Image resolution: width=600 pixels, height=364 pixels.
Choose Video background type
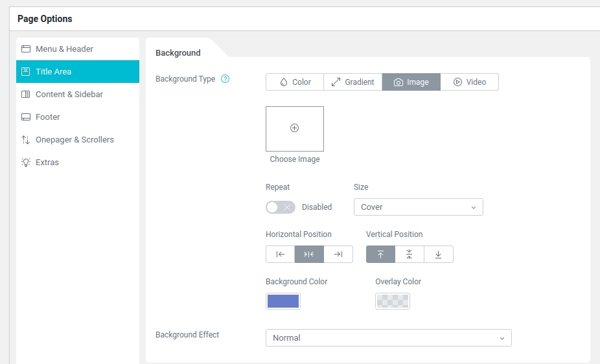point(469,82)
